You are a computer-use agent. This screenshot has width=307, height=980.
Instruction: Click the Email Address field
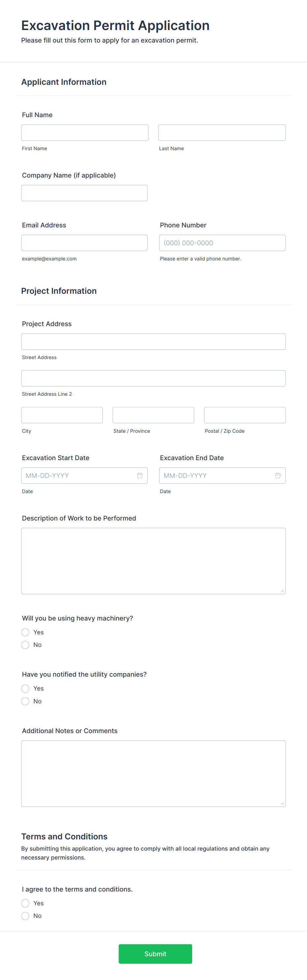pos(85,243)
